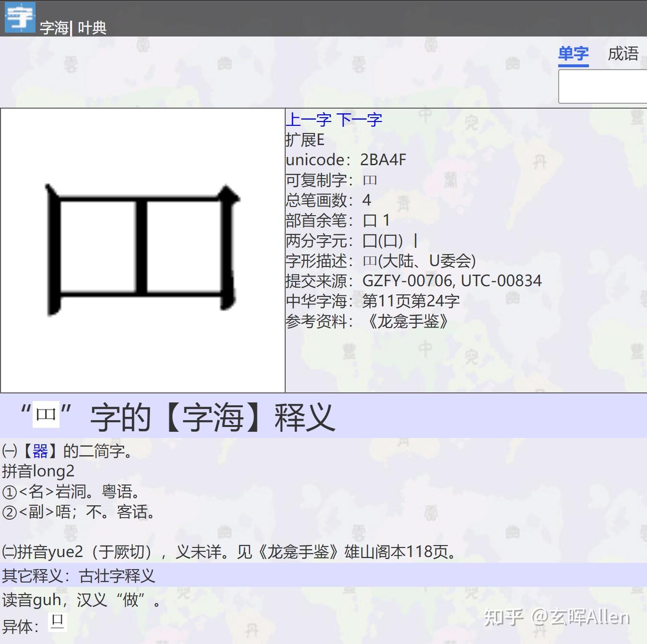The image size is (647, 644).
Task: Switch to the 成语 tab
Action: coord(623,53)
